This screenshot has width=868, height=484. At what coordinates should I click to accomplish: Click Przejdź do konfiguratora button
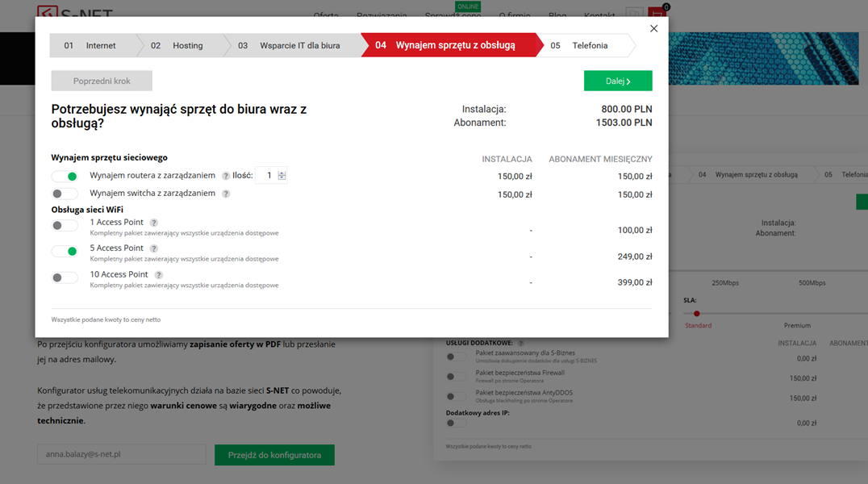(x=274, y=455)
